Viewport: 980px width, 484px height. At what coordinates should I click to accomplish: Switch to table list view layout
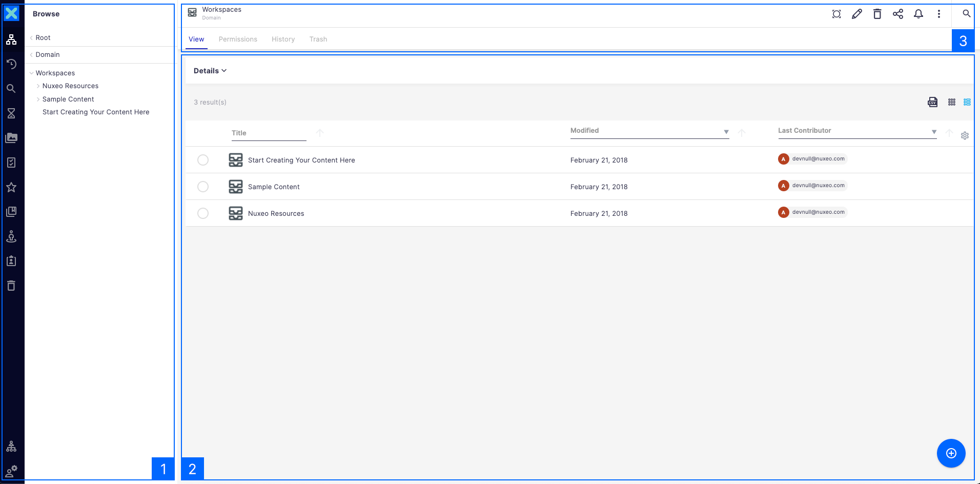(x=967, y=102)
